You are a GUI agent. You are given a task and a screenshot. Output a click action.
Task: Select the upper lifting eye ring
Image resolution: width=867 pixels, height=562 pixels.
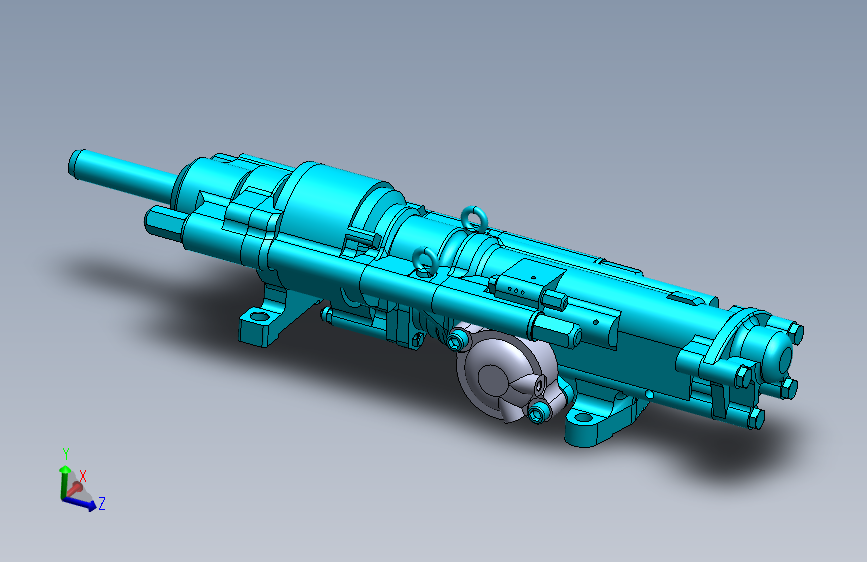coord(474,218)
